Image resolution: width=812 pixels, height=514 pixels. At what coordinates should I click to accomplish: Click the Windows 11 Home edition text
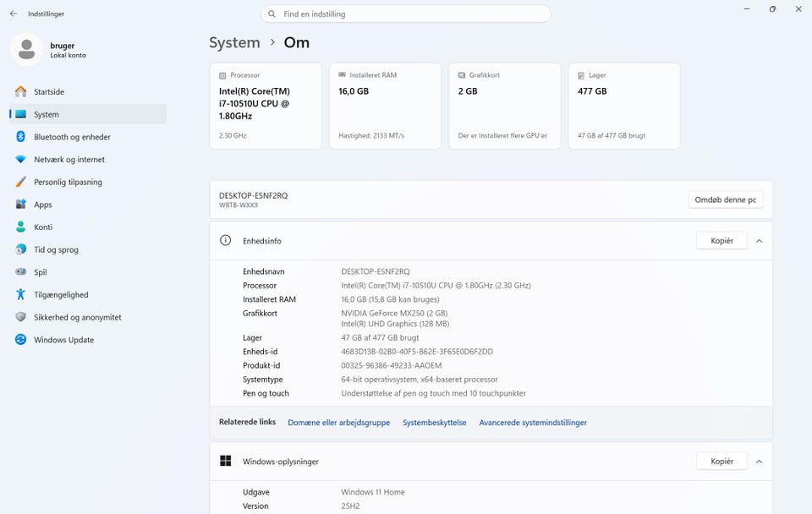click(373, 492)
